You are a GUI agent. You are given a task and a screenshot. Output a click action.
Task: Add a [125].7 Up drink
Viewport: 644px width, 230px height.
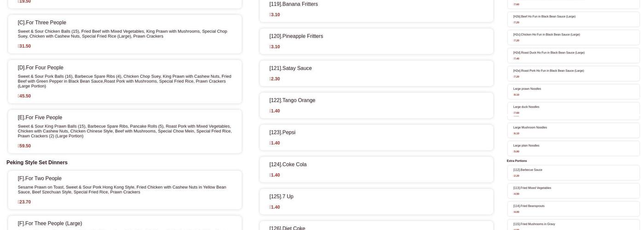pyautogui.click(x=376, y=201)
